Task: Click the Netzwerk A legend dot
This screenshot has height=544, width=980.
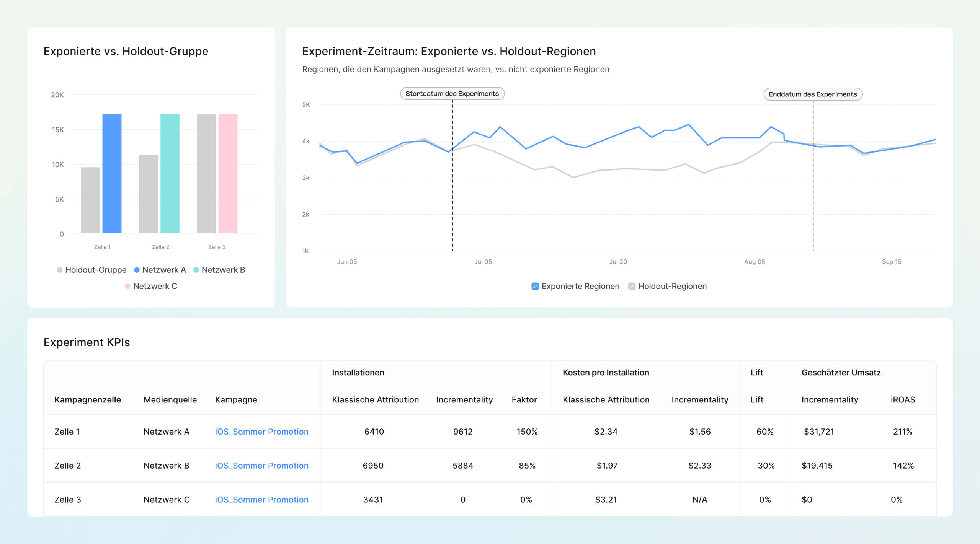Action: pos(137,270)
